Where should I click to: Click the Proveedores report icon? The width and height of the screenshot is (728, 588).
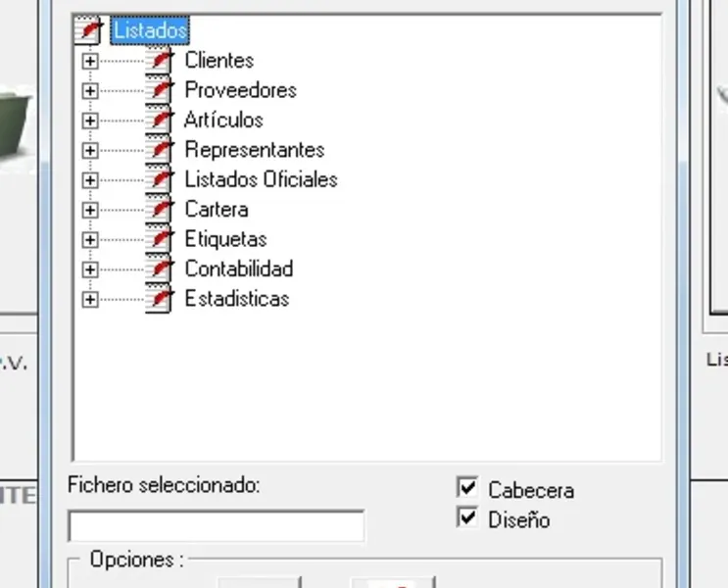pos(160,90)
